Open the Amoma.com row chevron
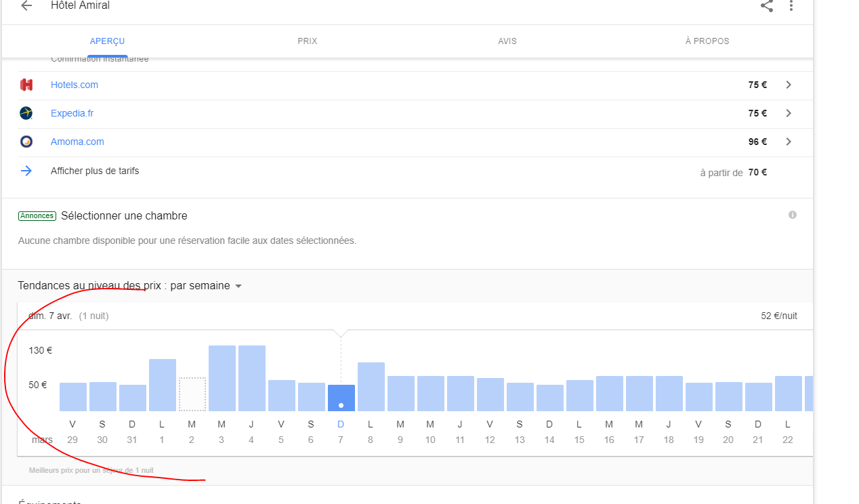 click(x=789, y=142)
